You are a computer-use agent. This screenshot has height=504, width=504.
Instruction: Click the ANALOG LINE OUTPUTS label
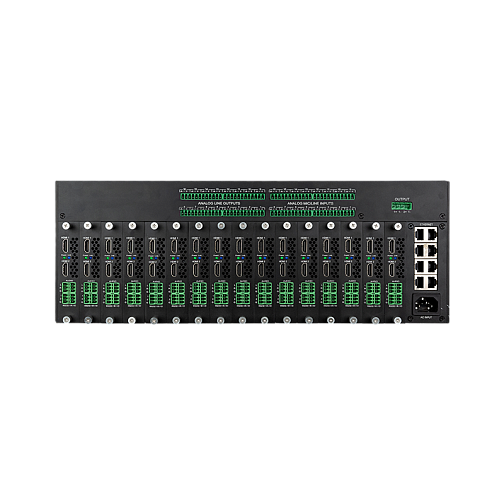219,203
